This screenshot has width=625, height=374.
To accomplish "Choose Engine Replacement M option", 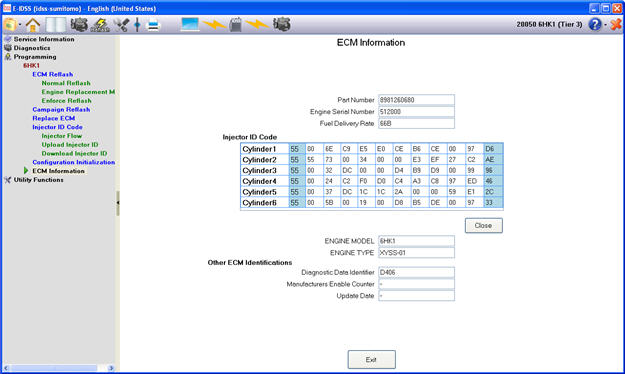I will (78, 92).
